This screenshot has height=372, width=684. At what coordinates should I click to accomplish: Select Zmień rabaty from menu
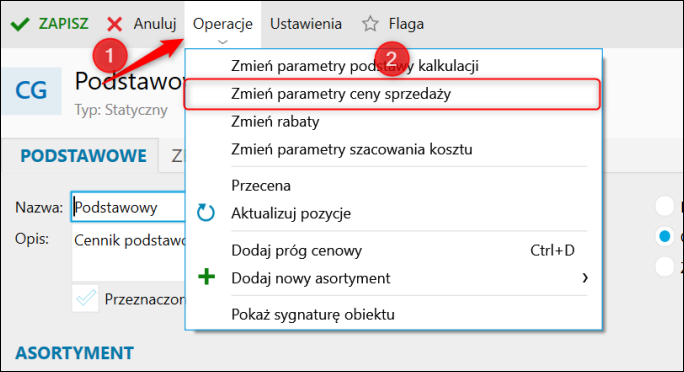point(393,122)
